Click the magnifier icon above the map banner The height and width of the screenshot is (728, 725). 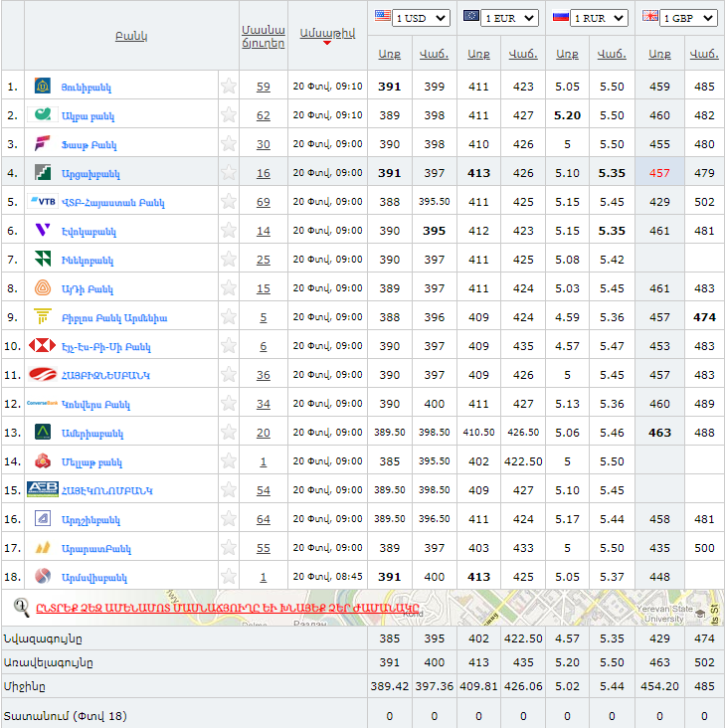click(21, 607)
